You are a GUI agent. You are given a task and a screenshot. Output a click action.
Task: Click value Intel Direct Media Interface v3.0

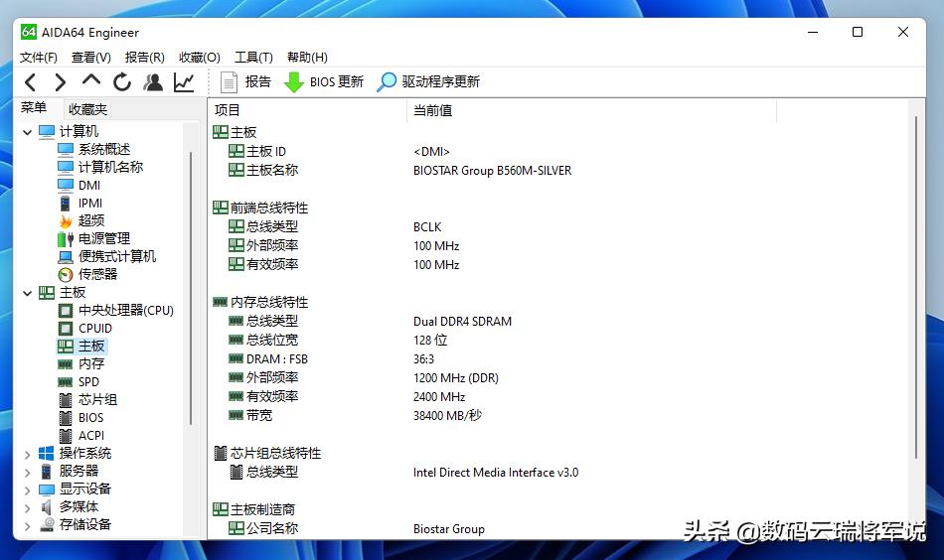click(496, 473)
